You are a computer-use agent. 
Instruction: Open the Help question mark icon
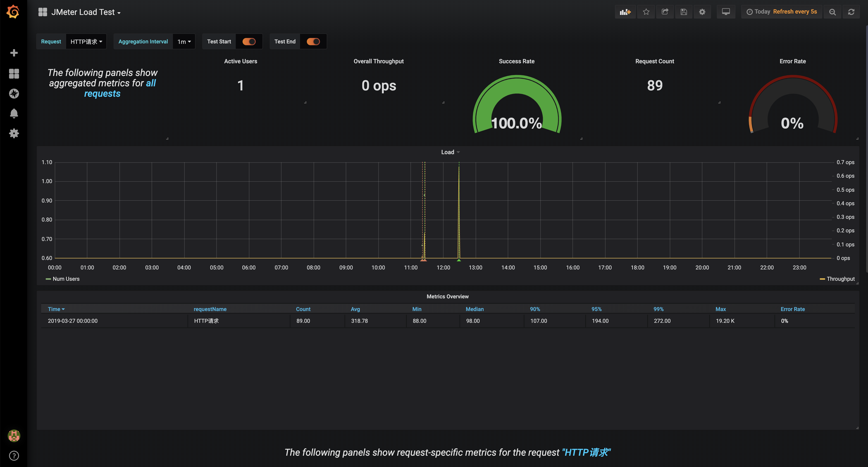click(x=14, y=455)
